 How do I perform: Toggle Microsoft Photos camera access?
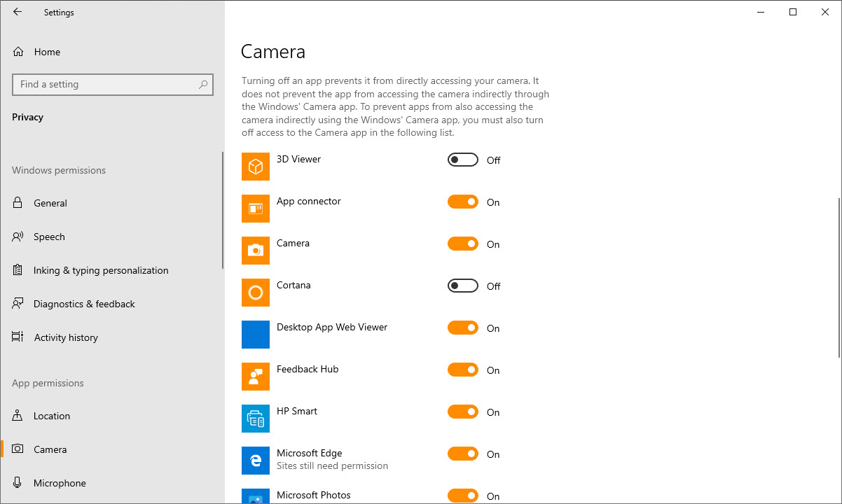tap(463, 496)
